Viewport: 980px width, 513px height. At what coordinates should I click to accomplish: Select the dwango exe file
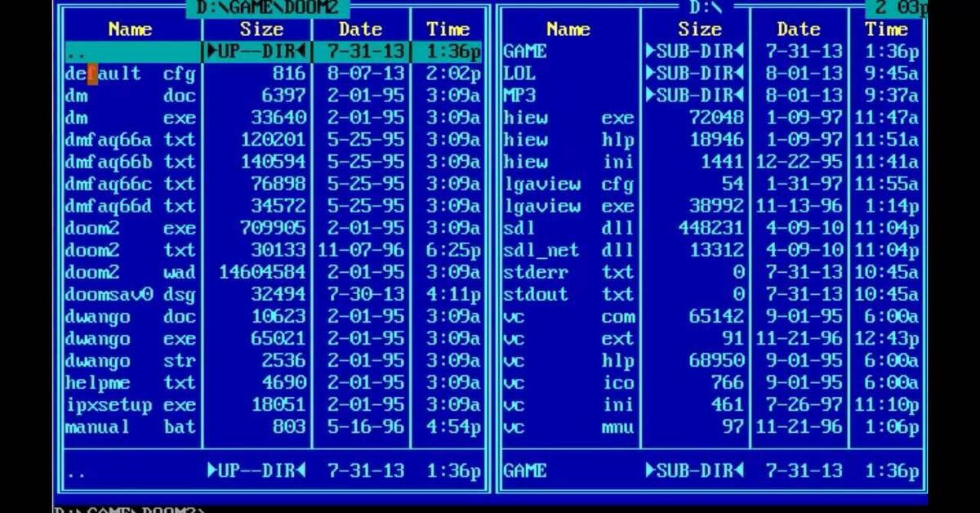coord(131,338)
